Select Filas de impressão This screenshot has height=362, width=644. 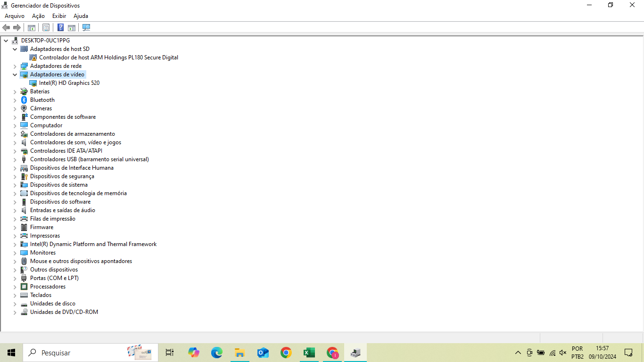(x=53, y=219)
